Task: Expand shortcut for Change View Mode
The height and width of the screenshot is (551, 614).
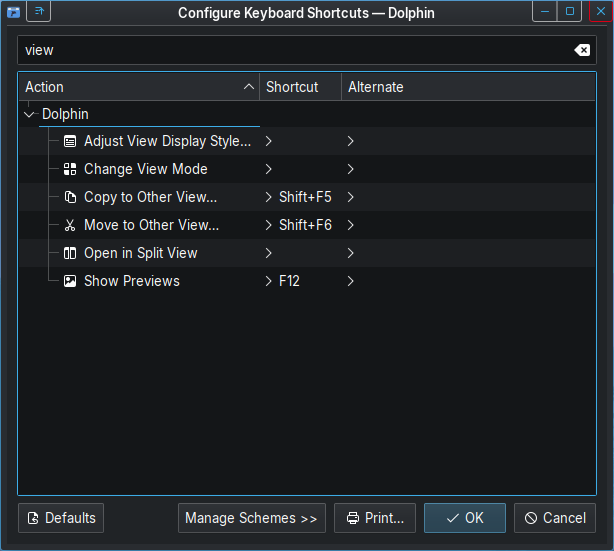Action: point(268,169)
